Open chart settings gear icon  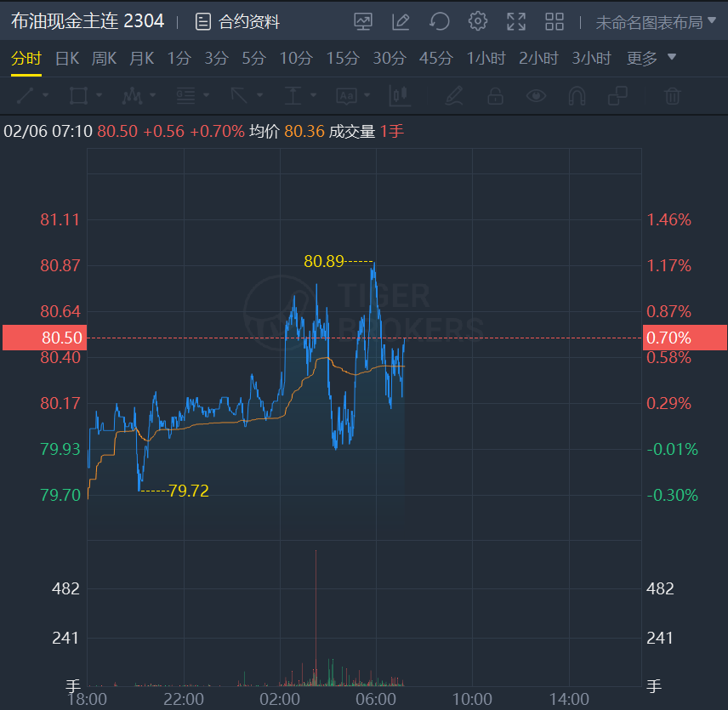click(x=478, y=22)
